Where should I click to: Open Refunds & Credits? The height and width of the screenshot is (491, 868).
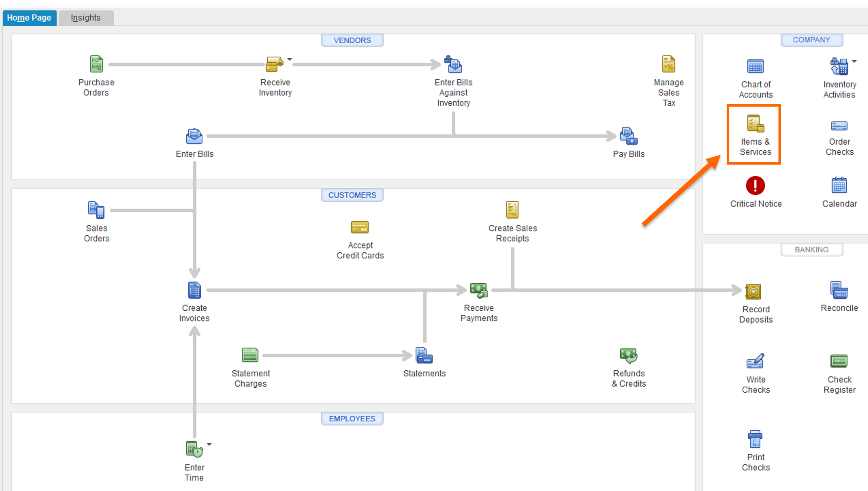tap(629, 356)
